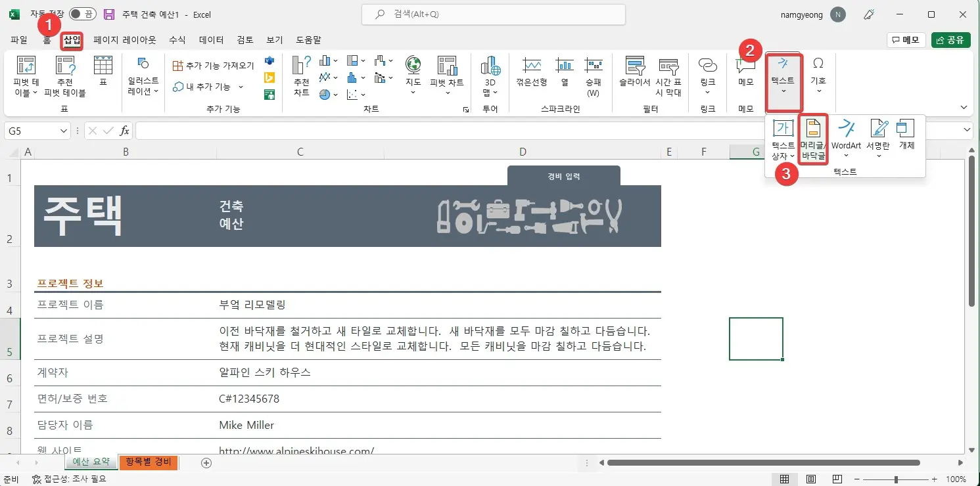980x486 pixels.
Task: Insert a Comment (메모) from ribbon
Action: pos(745,72)
